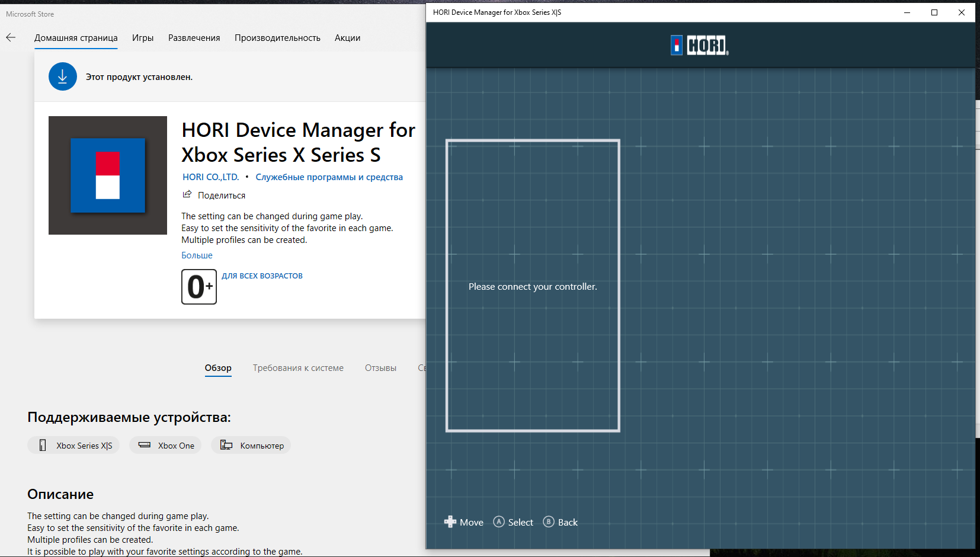Click the Xbox Series X|S console icon
The width and height of the screenshot is (980, 557).
[x=43, y=445]
